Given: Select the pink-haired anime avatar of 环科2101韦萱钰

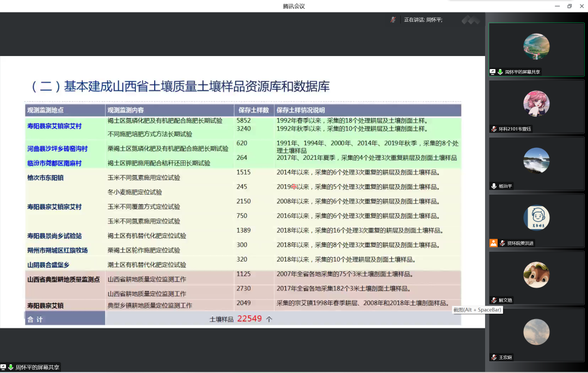Looking at the screenshot, I should [x=536, y=103].
